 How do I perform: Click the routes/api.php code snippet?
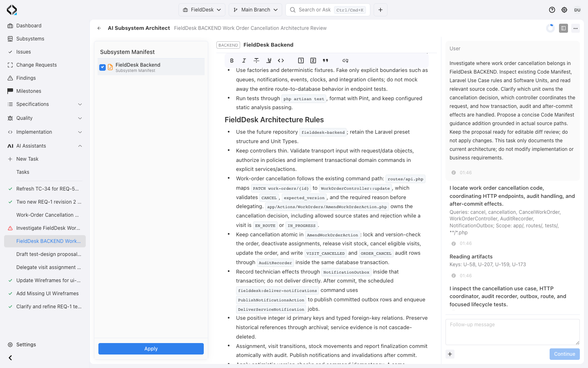pyautogui.click(x=405, y=179)
